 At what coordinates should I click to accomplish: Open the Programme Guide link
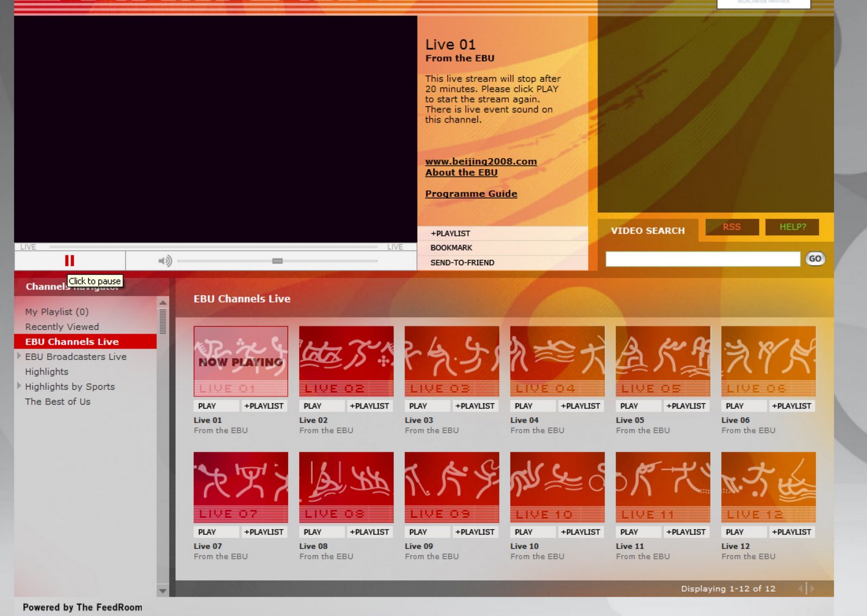(471, 193)
